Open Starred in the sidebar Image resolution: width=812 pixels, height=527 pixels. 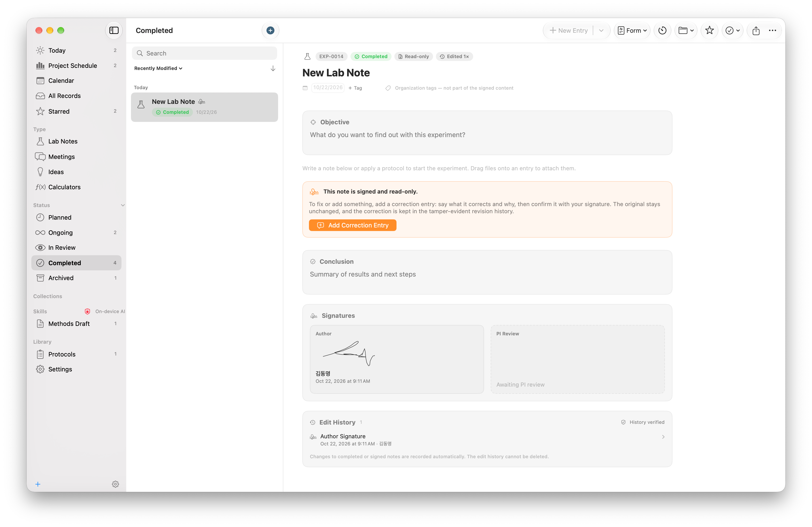coord(76,111)
